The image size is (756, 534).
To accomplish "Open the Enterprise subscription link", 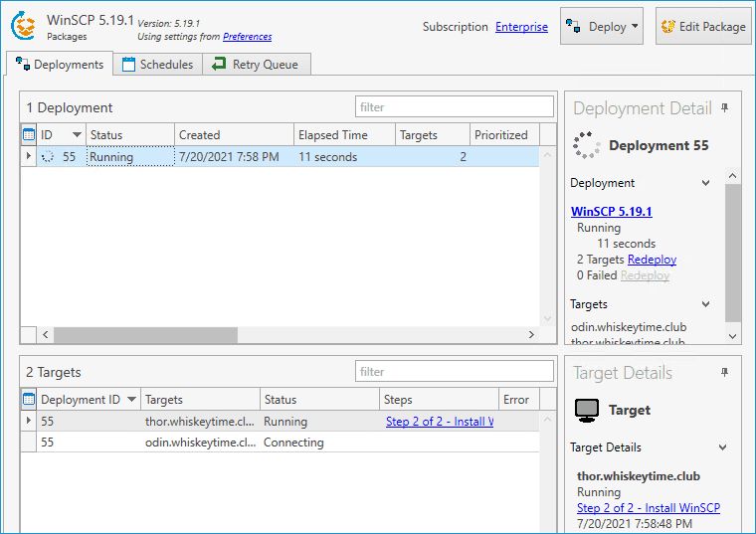I will 521,27.
